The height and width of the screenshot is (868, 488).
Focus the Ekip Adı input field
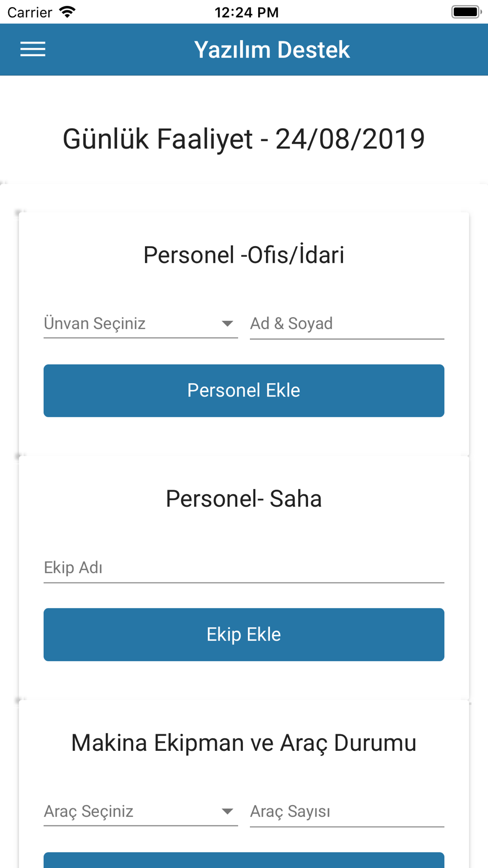(244, 568)
